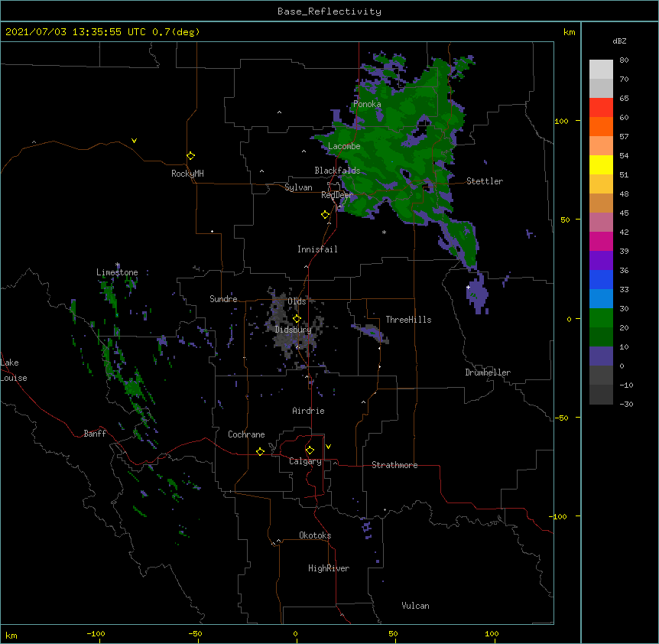This screenshot has width=659, height=644.
Task: Click the -50 tick on the bottom axis
Action: tap(195, 633)
